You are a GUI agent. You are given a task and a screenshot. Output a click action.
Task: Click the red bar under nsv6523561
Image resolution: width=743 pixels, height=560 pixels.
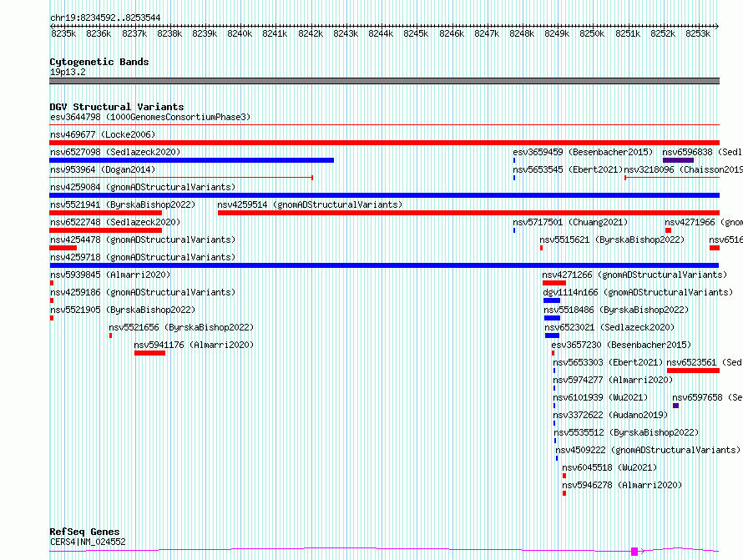tap(693, 371)
